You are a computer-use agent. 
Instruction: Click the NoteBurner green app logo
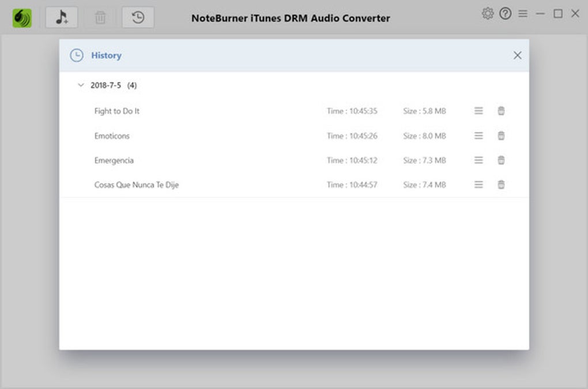coord(22,18)
